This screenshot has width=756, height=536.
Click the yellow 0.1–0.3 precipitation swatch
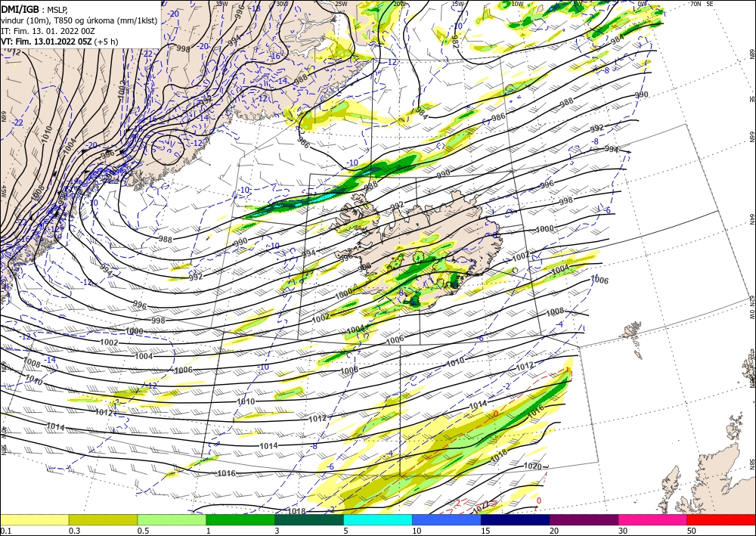(x=34, y=519)
